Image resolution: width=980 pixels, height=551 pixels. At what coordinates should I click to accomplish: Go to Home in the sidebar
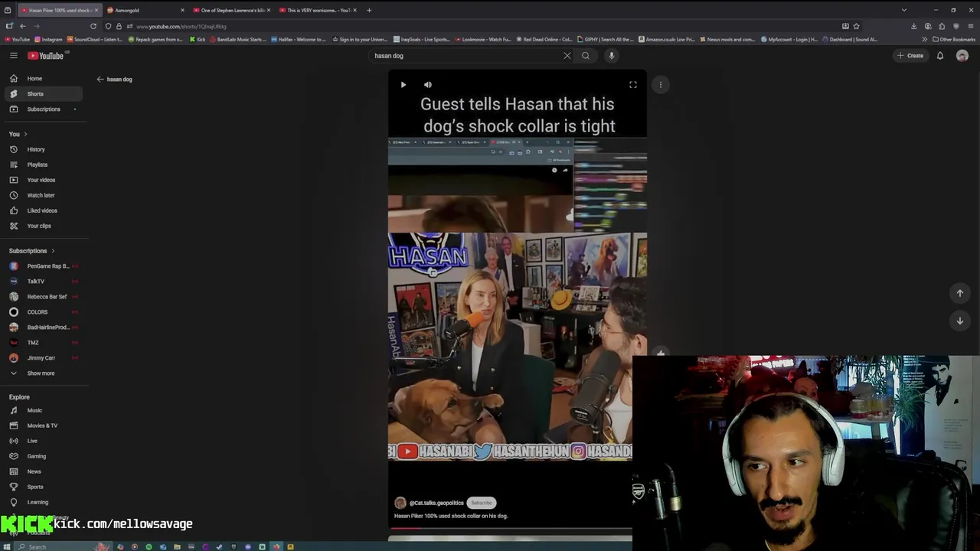pyautogui.click(x=43, y=78)
